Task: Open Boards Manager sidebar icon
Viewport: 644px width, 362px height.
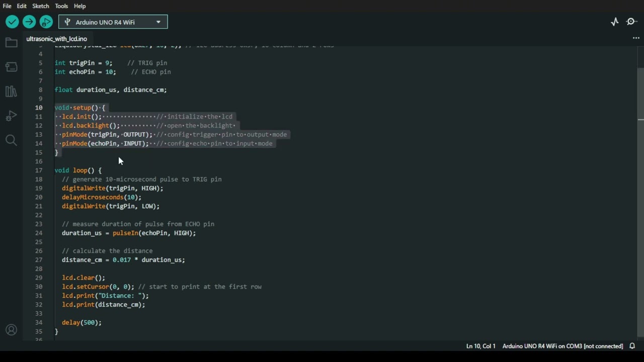Action: [x=11, y=67]
